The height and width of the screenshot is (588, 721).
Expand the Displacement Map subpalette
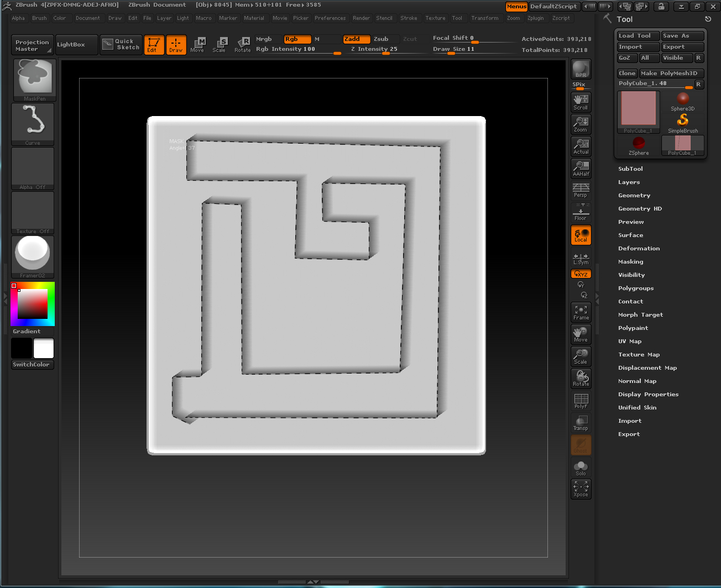pos(647,368)
